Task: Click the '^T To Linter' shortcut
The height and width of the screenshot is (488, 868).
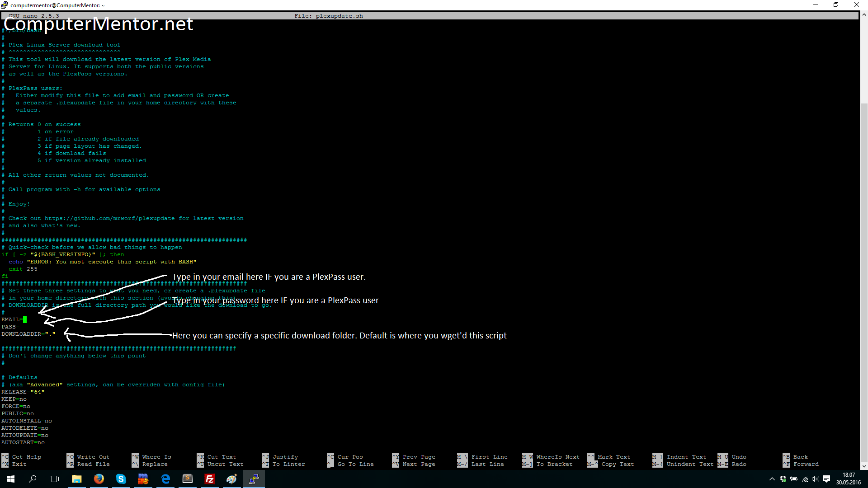Action: tap(283, 464)
